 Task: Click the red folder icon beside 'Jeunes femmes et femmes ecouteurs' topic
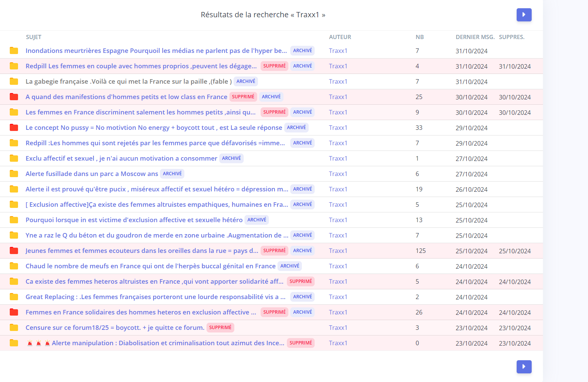(x=14, y=251)
